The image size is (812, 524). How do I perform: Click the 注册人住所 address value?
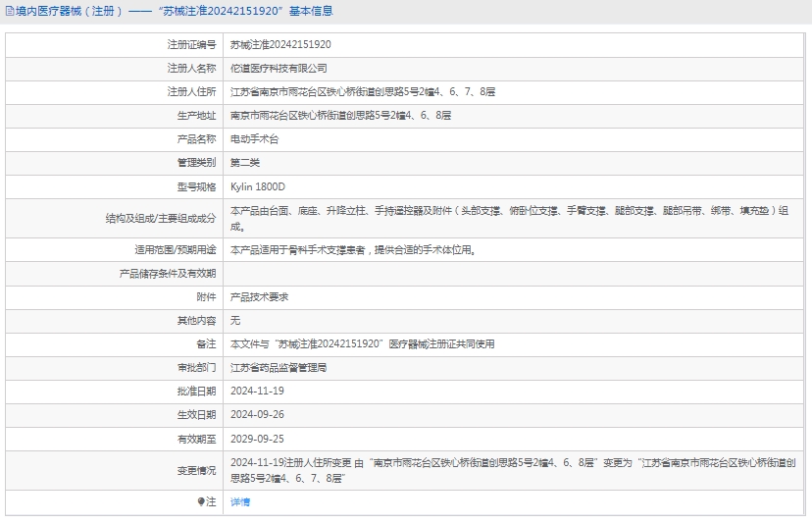click(x=362, y=92)
